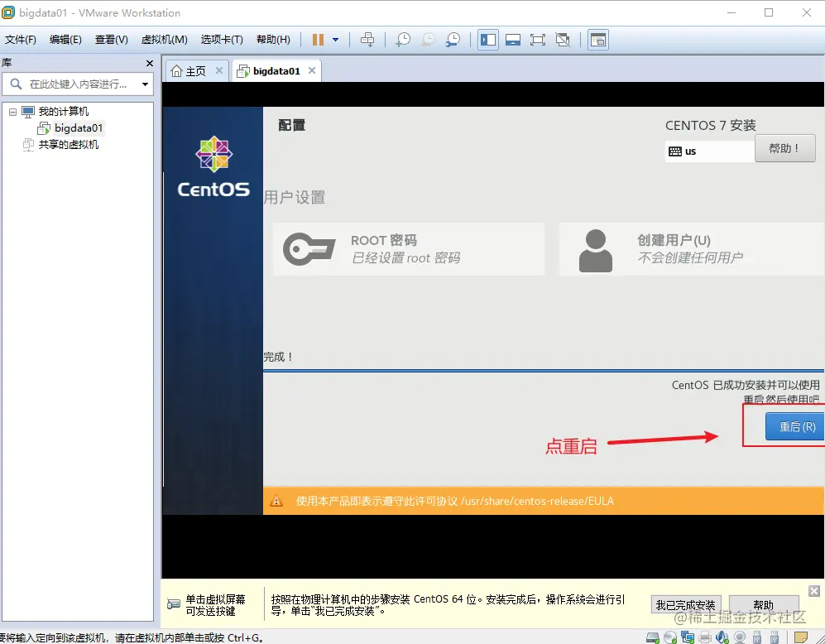
Task: Click the CD/DVD device icon in status bar
Action: click(x=669, y=637)
